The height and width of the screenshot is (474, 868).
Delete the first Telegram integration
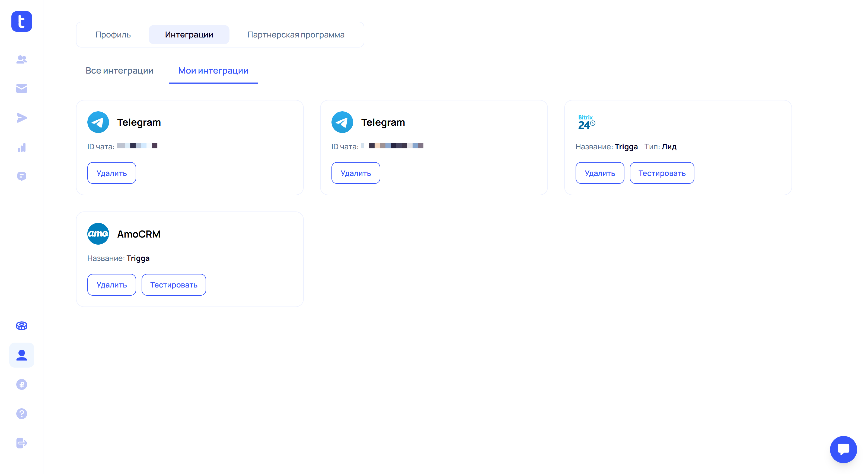pos(111,173)
